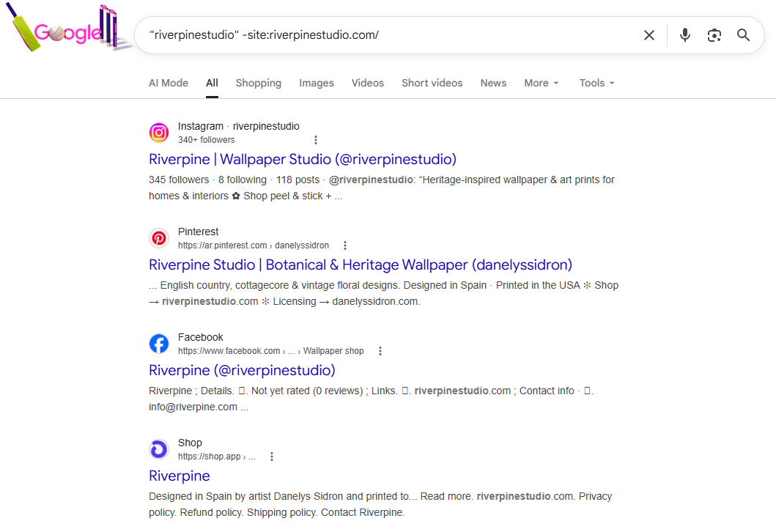The width and height of the screenshot is (776, 532).
Task: Click the Shop app favicon icon
Action: [159, 449]
